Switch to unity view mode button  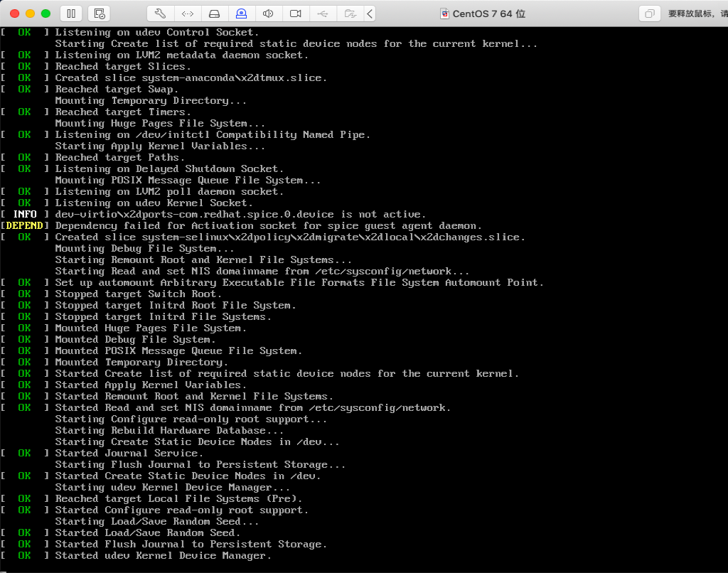650,14
